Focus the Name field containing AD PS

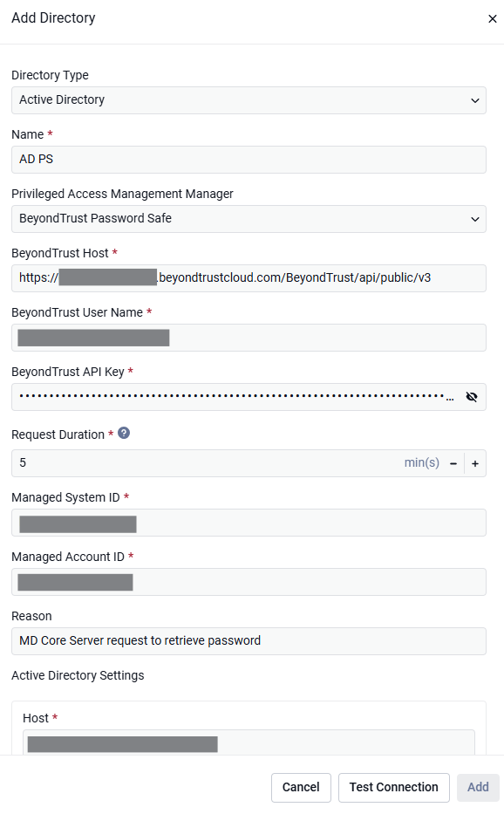click(x=249, y=160)
